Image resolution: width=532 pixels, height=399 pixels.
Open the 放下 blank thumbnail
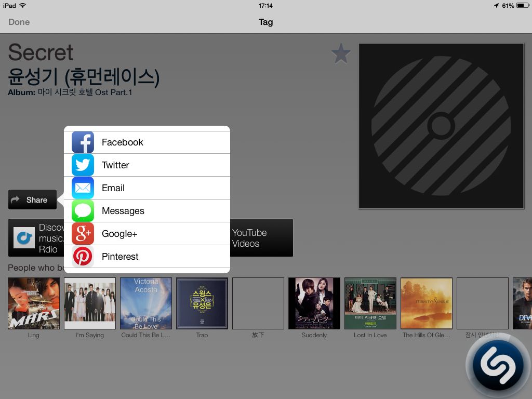[x=258, y=303]
